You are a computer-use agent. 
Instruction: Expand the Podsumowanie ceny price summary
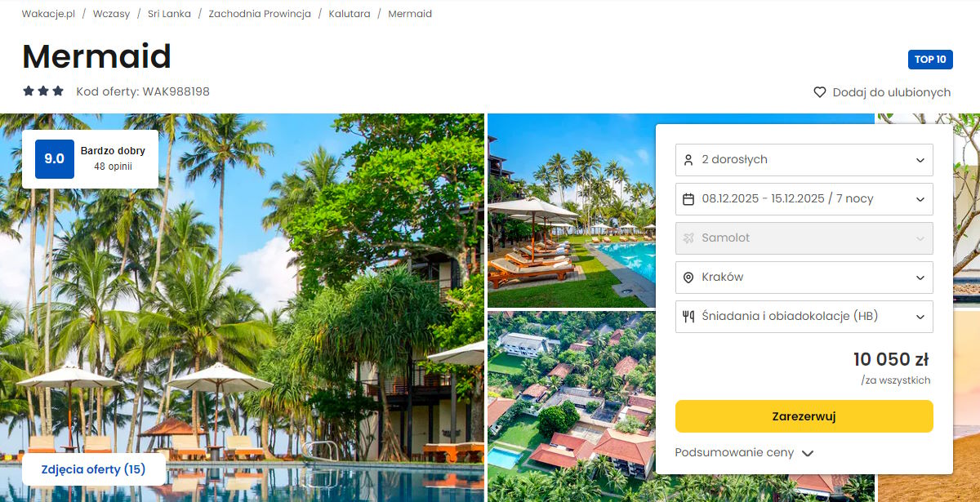(x=744, y=453)
